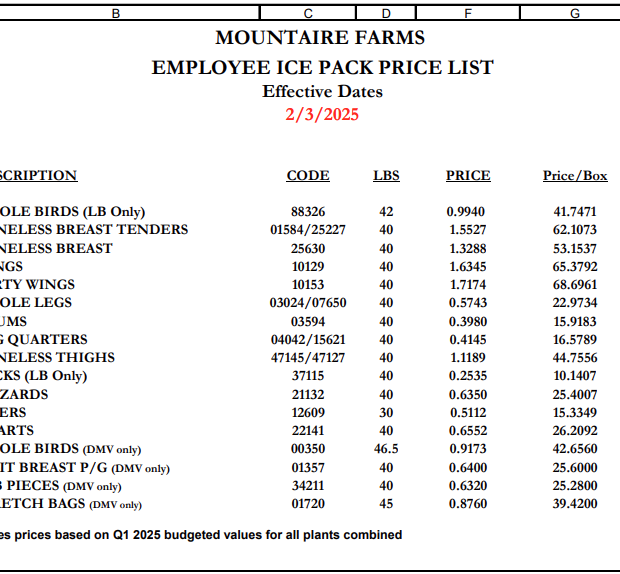Image resolution: width=620 pixels, height=574 pixels.
Task: Click the MOUNTAIRE FARMS title
Action: [320, 38]
